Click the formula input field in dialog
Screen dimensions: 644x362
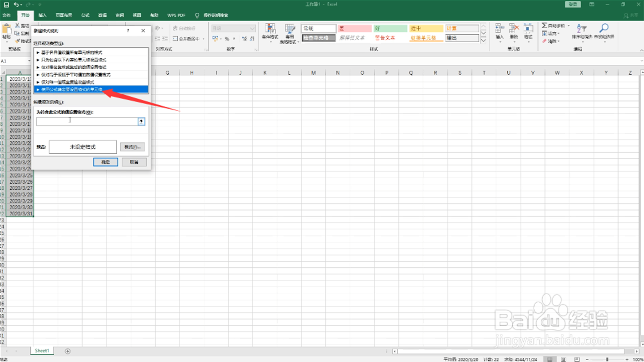[87, 121]
